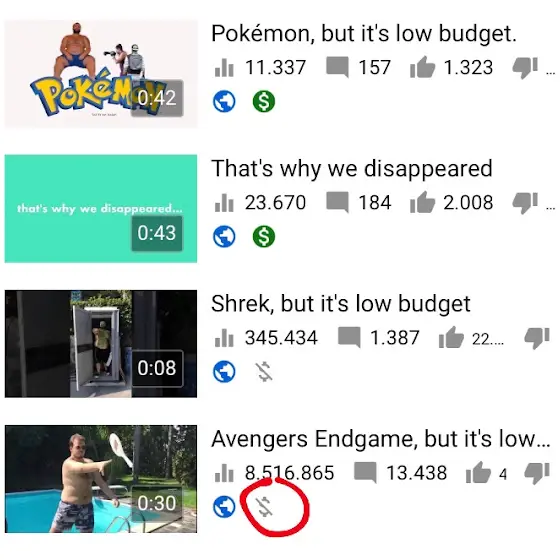This screenshot has height=560, width=560.
Task: Select the Avengers Endgame pool thumbnail
Action: pos(101,479)
